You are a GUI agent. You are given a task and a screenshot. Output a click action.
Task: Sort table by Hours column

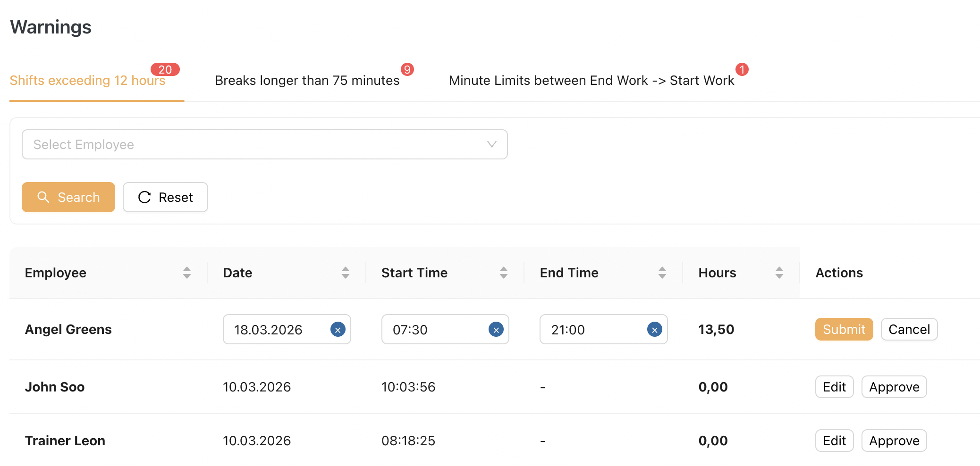pyautogui.click(x=779, y=273)
